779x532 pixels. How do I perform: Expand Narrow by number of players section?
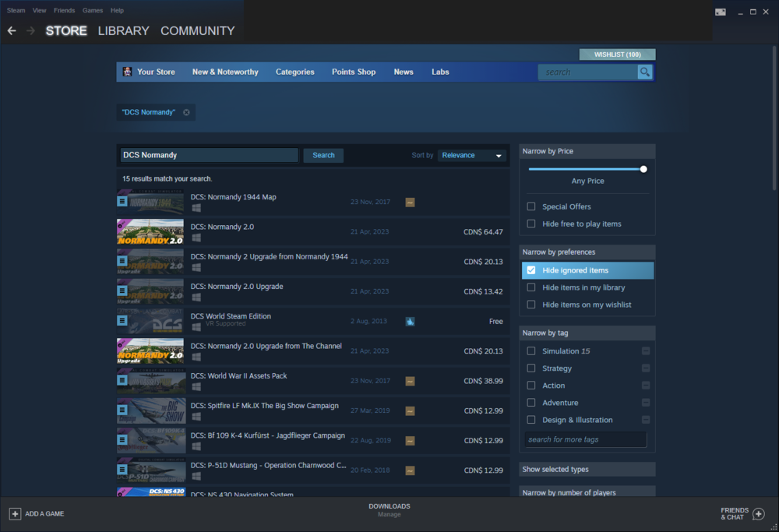pyautogui.click(x=587, y=492)
